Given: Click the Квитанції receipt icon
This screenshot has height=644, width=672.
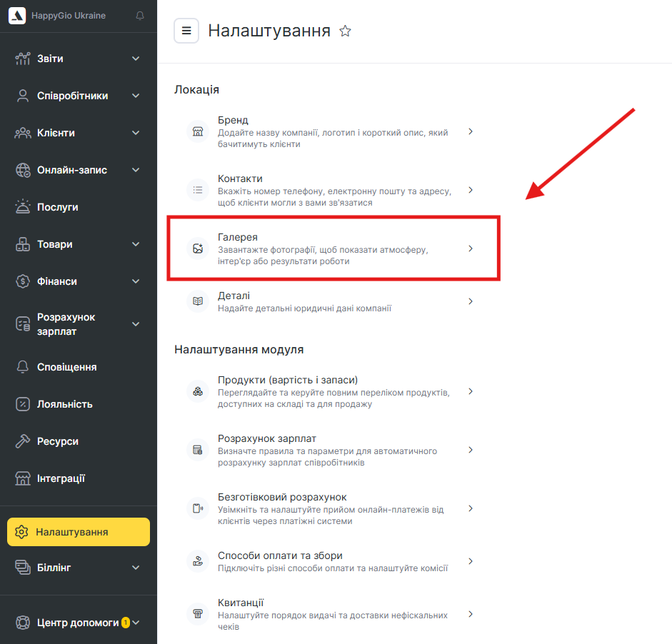Looking at the screenshot, I should coord(197,614).
